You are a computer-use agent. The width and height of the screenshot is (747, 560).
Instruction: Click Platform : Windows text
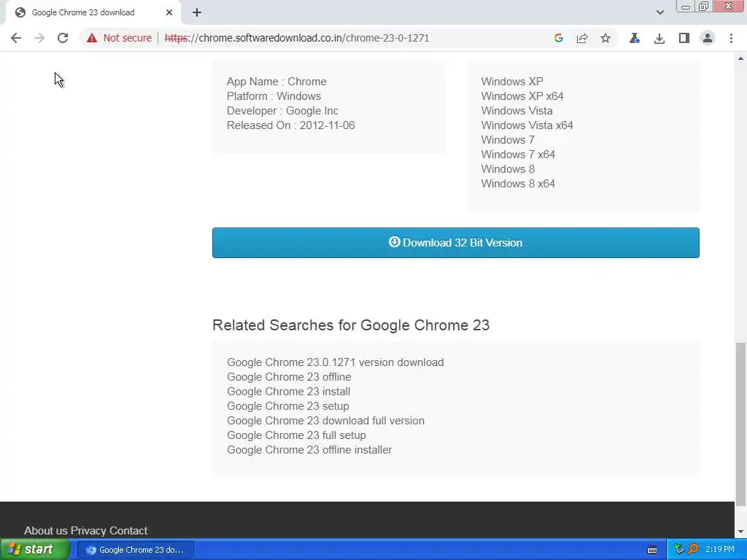point(274,96)
